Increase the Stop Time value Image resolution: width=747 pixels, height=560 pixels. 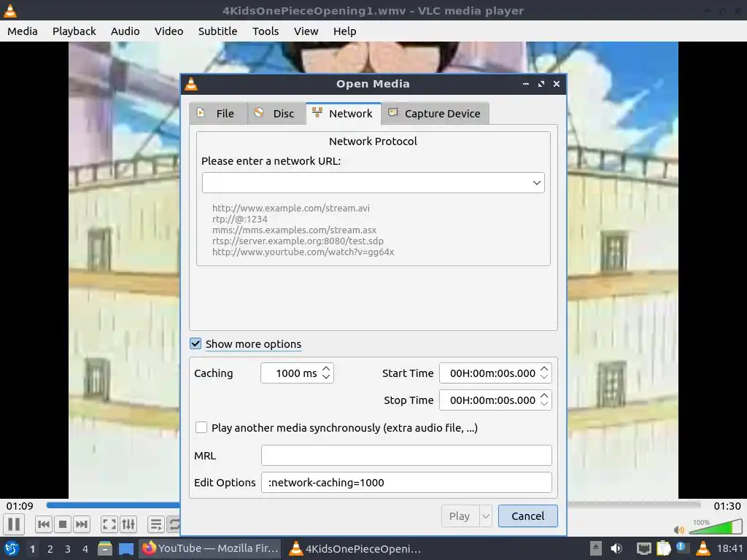pyautogui.click(x=544, y=396)
